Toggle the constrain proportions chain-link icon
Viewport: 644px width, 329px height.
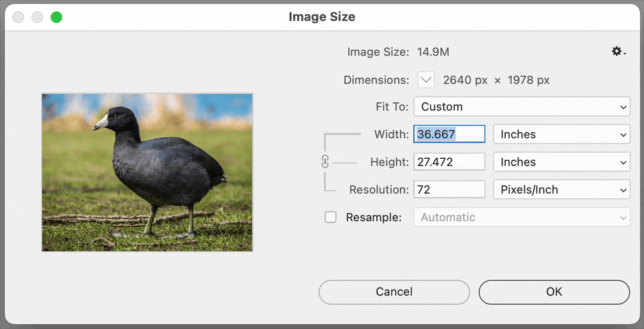pos(325,162)
